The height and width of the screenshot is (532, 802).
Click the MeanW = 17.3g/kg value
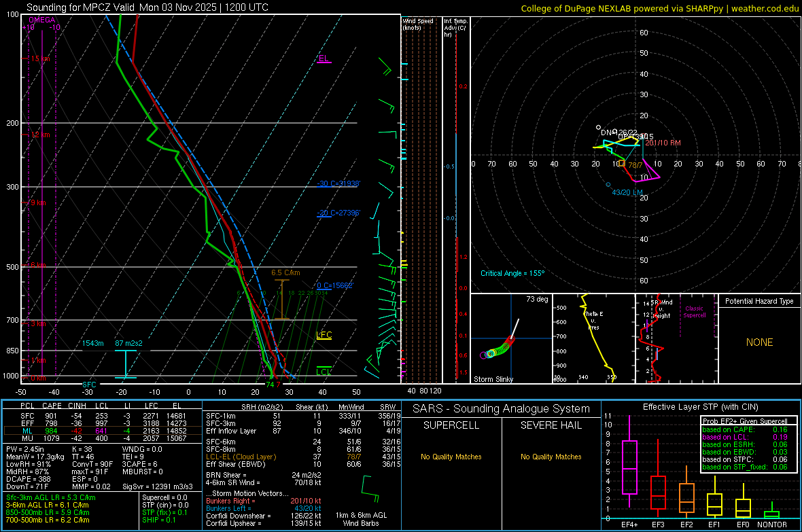point(35,457)
